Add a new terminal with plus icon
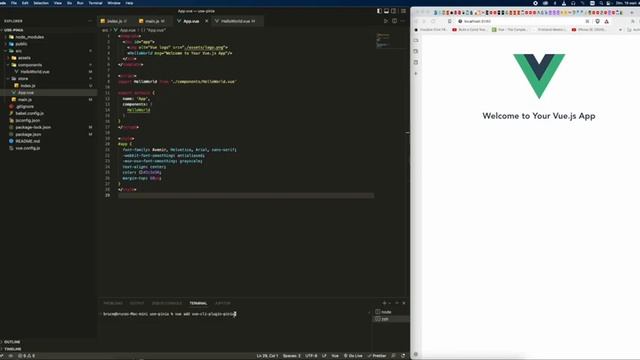This screenshot has width=640, height=360. pyautogui.click(x=384, y=303)
